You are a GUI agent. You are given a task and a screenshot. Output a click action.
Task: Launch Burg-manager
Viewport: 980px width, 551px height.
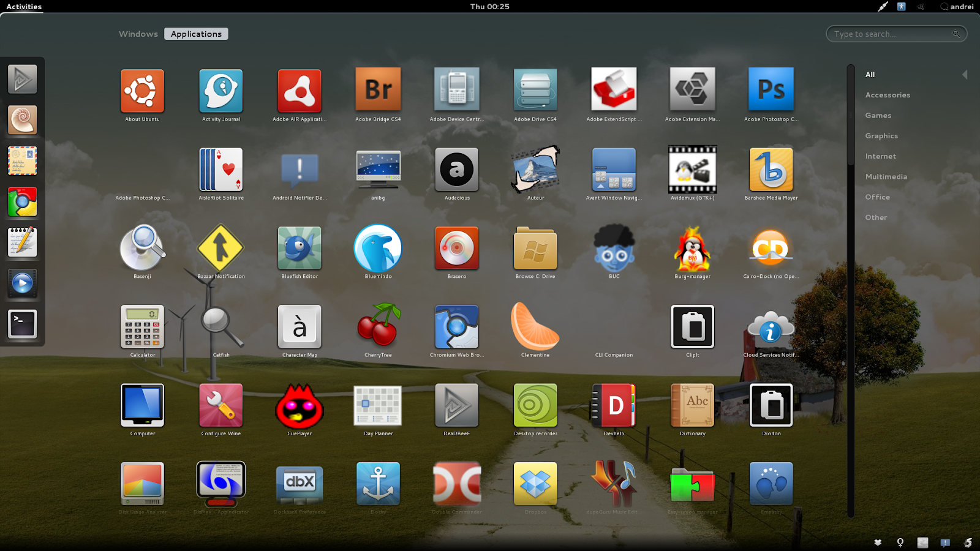693,248
